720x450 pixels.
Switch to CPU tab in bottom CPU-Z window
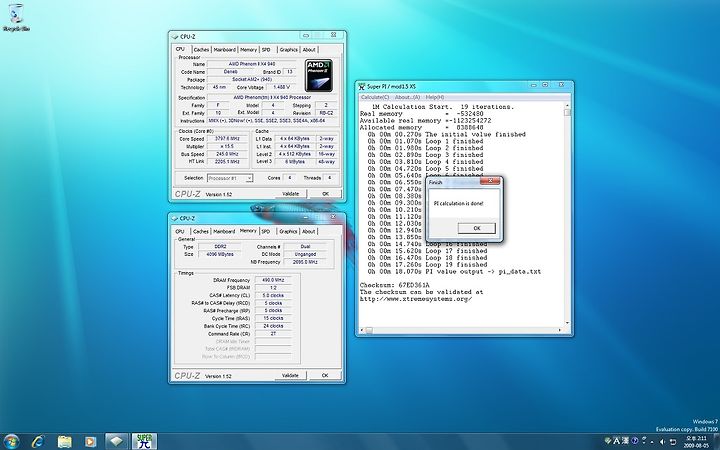(x=180, y=231)
